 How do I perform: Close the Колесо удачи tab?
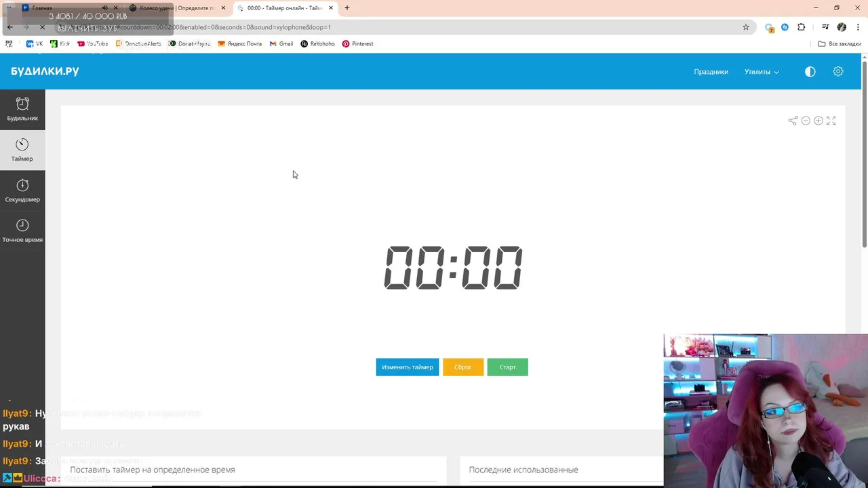point(223,8)
